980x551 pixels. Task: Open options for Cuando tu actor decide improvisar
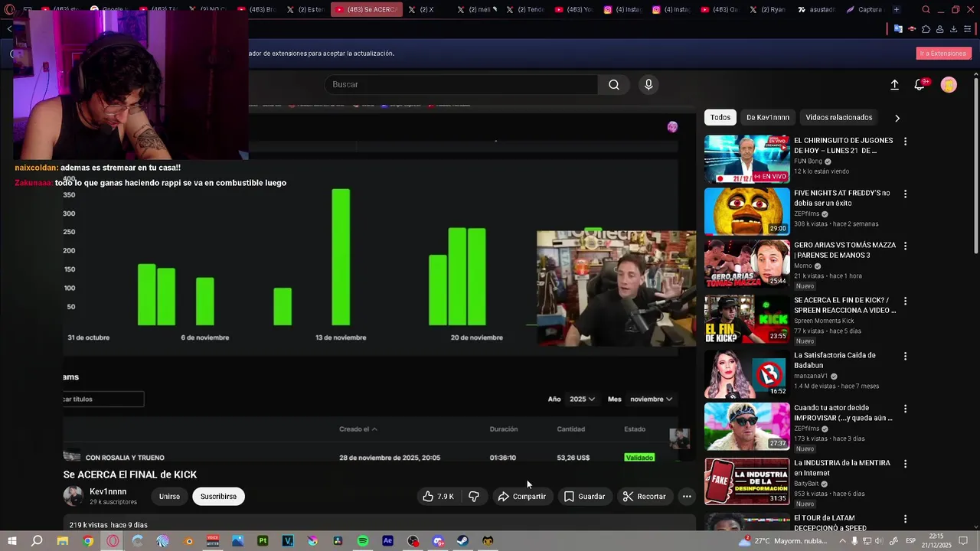coord(905,409)
